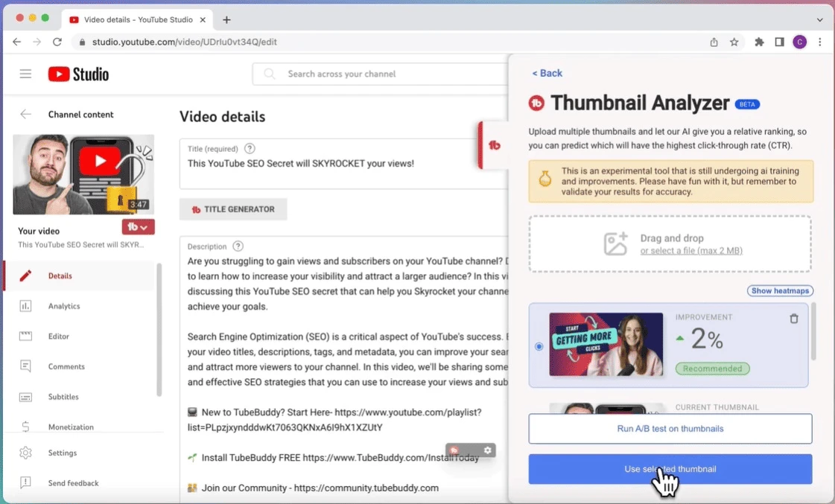Click the BETA badge

[747, 104]
